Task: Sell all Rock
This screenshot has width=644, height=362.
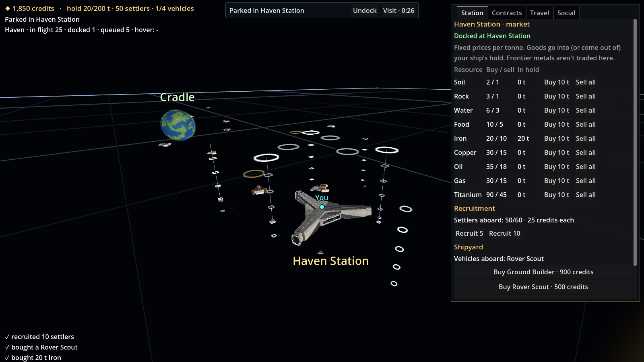Action: click(x=586, y=96)
